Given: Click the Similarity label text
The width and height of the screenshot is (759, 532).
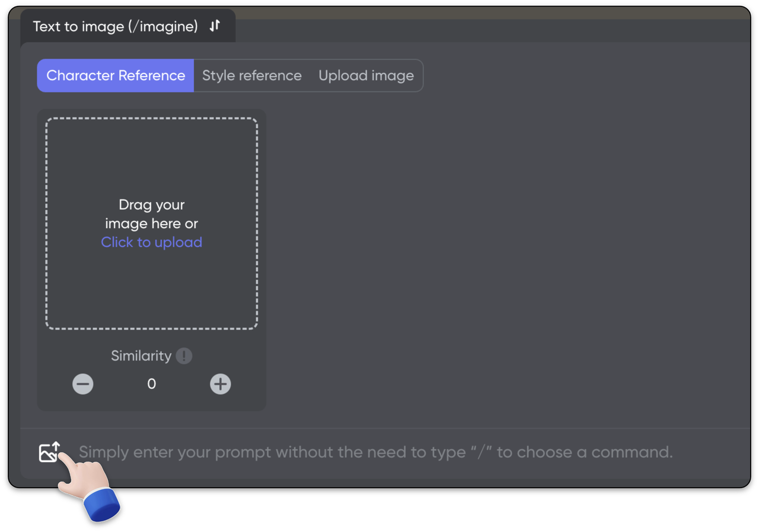Looking at the screenshot, I should [141, 356].
